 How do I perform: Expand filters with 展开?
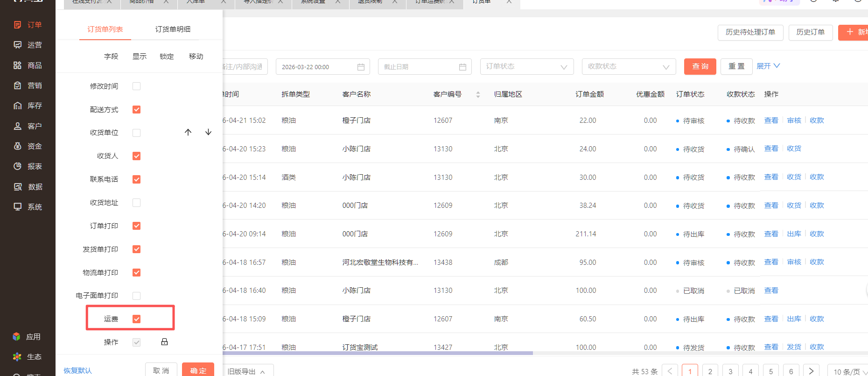coord(768,66)
